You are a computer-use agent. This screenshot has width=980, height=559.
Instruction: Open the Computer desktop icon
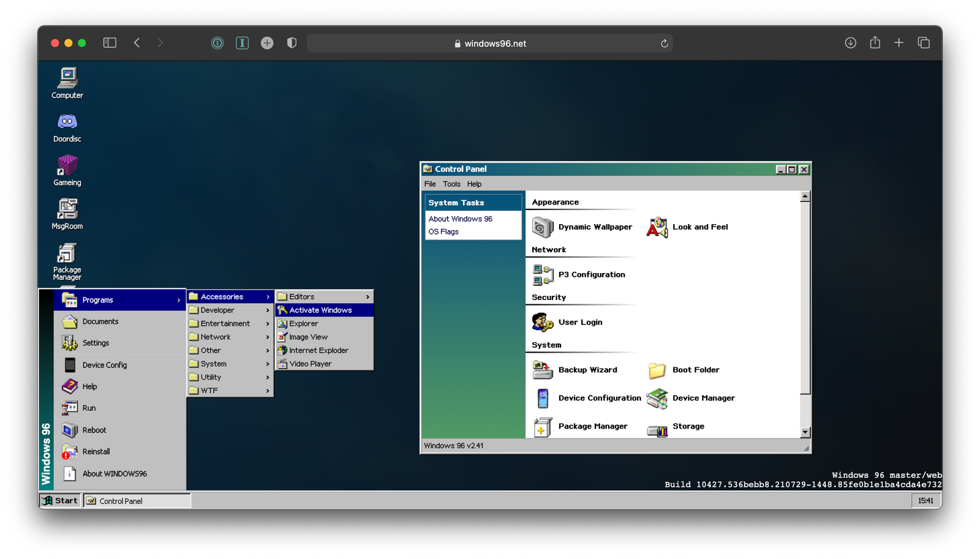[x=67, y=83]
